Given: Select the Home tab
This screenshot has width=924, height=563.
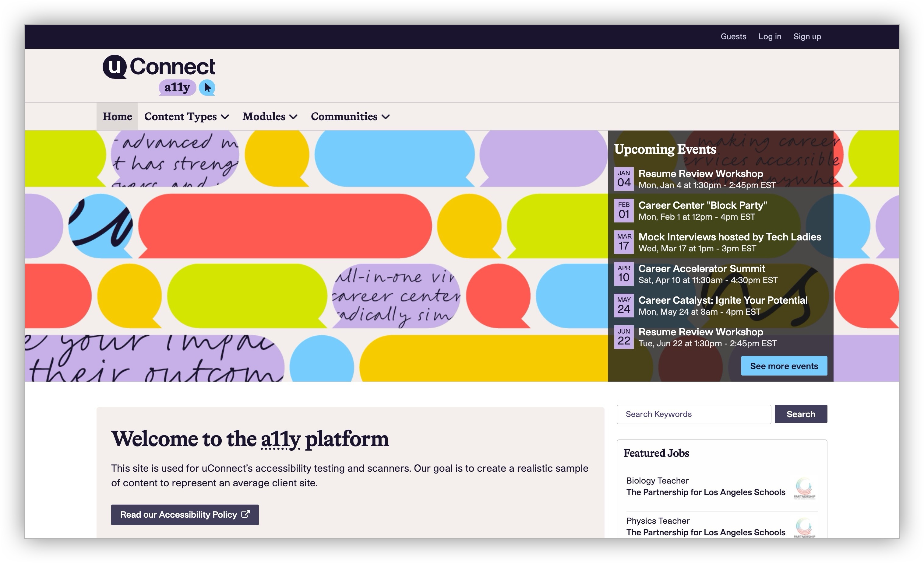Looking at the screenshot, I should coord(117,117).
